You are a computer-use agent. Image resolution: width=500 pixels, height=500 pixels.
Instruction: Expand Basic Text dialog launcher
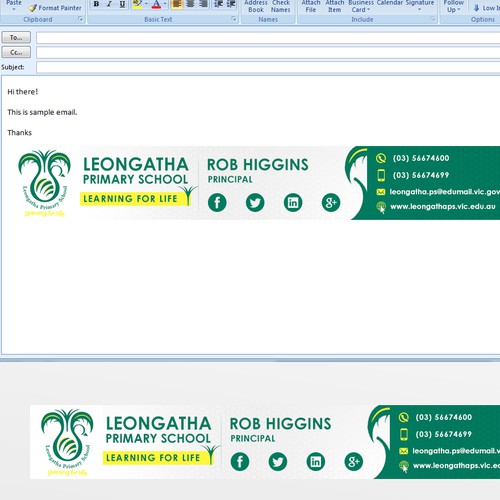pos(234,19)
